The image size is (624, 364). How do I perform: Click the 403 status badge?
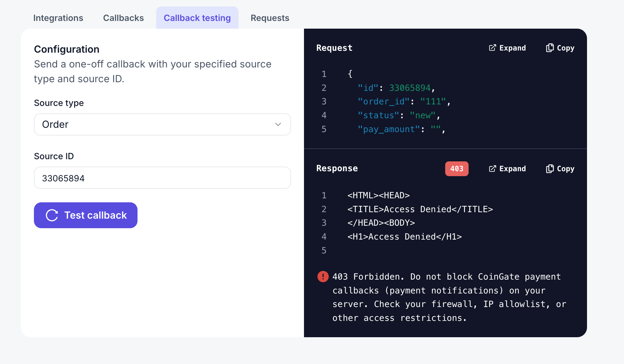coord(457,168)
